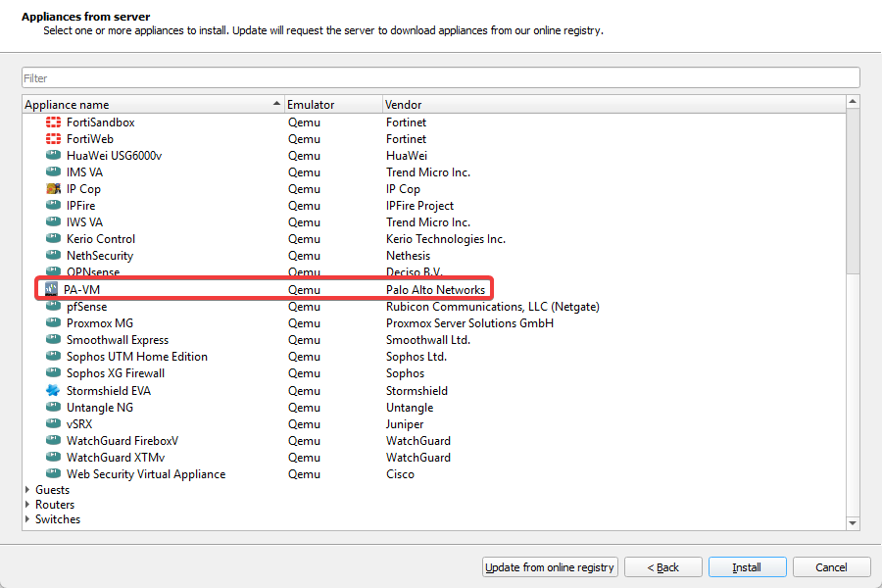Select Smoothwall Express name text
882x588 pixels.
click(118, 340)
